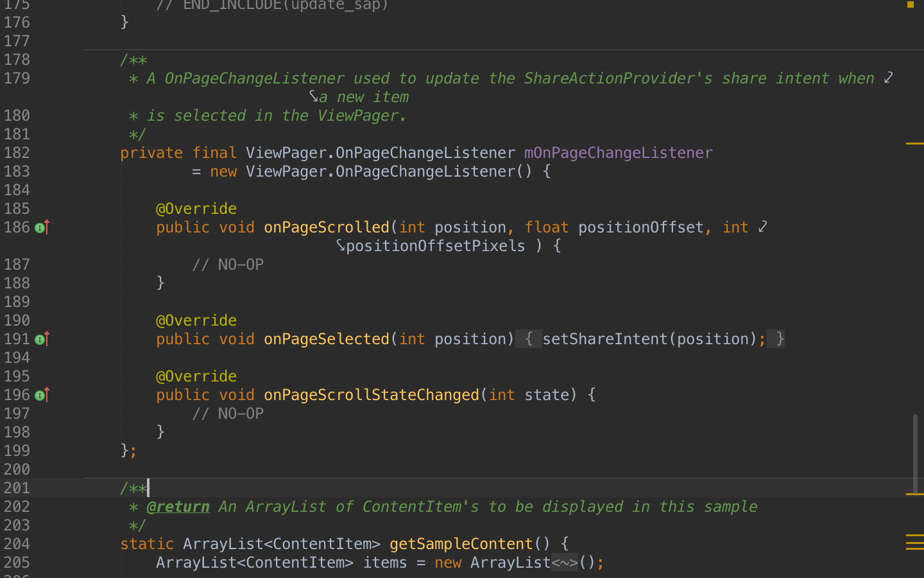Click the 'ShareActionProvider's' word in the comment

[618, 78]
